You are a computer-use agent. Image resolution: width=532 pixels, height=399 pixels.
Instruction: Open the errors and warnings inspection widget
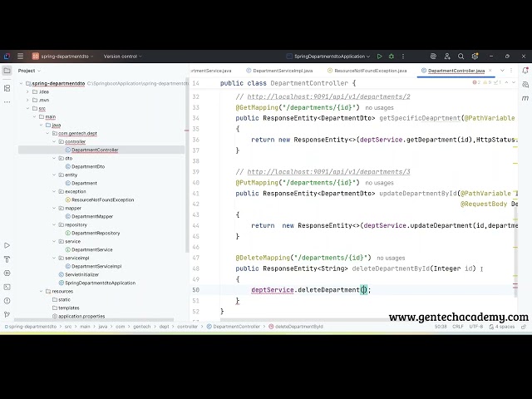[x=487, y=82]
